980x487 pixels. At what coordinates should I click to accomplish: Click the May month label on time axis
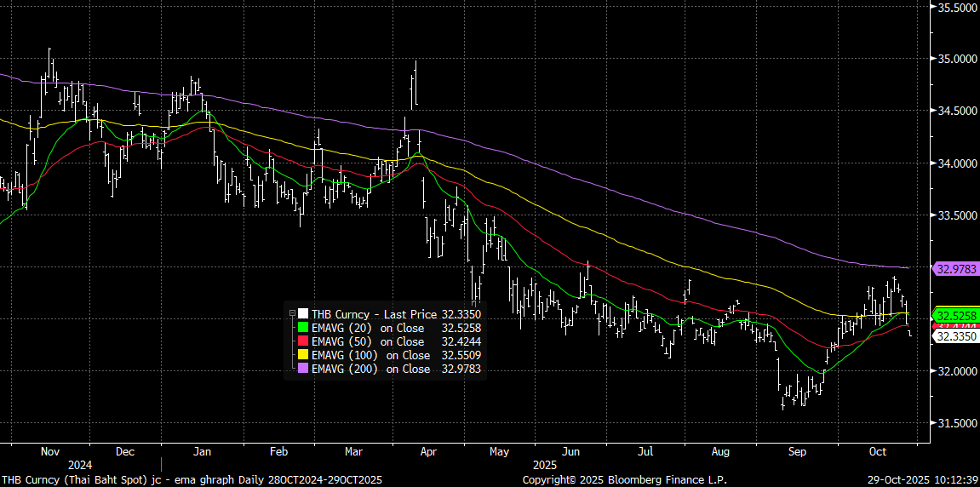(500, 451)
